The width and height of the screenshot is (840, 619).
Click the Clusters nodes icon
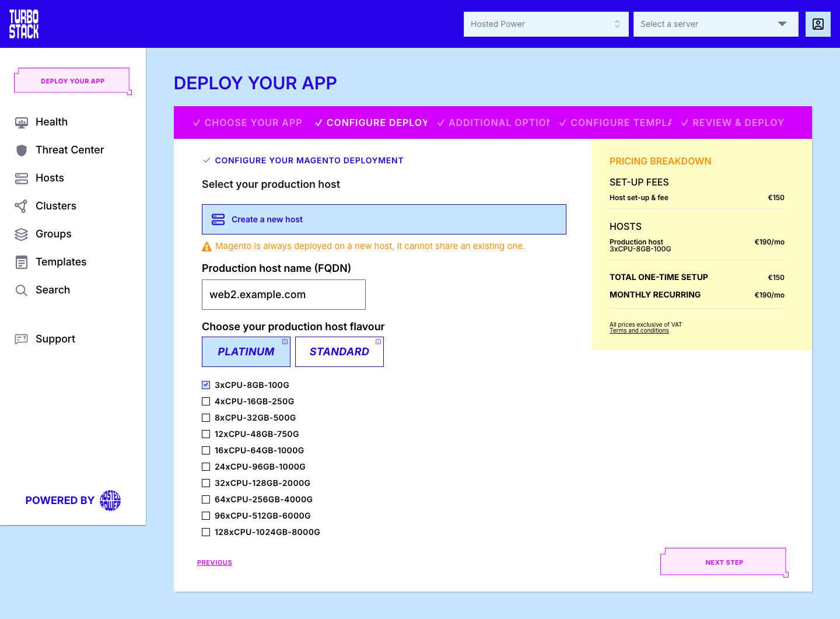pos(21,206)
